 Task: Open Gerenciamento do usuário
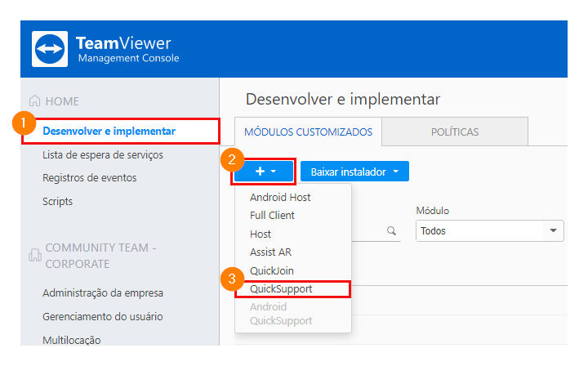[x=103, y=316]
